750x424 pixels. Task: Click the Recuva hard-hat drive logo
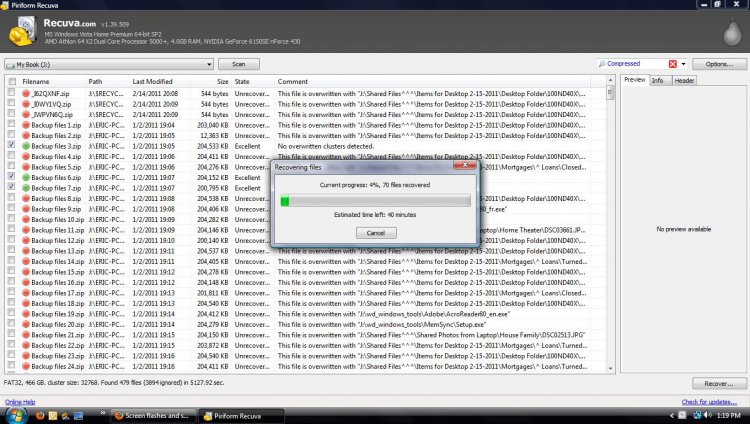point(22,32)
